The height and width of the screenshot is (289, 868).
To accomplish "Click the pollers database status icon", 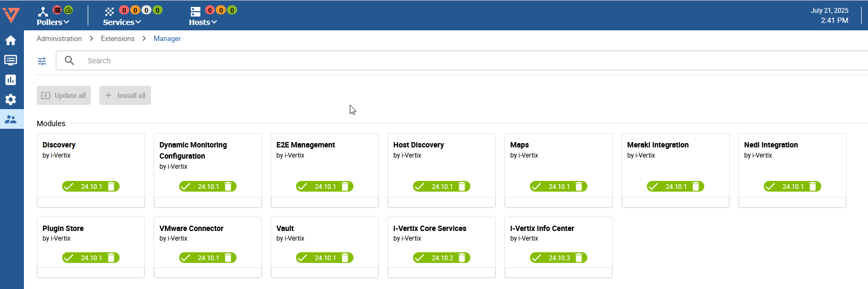I will [x=57, y=10].
